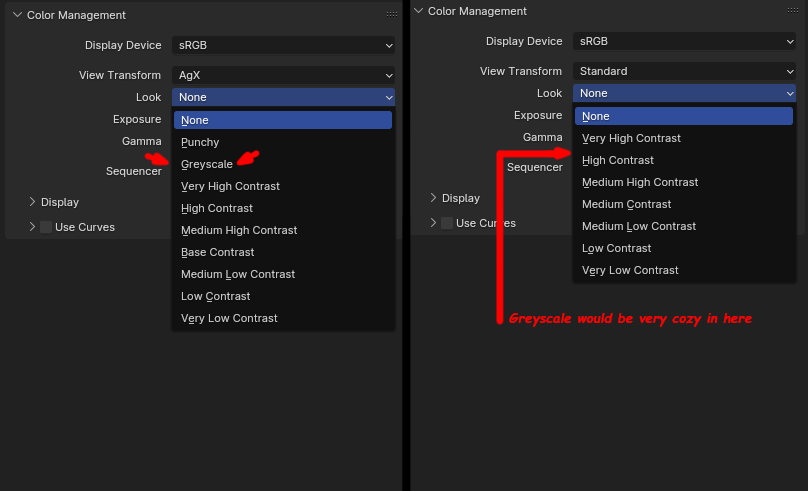Pick Medium Low Contrast in AgX list
Image resolution: width=808 pixels, height=491 pixels.
(x=283, y=275)
